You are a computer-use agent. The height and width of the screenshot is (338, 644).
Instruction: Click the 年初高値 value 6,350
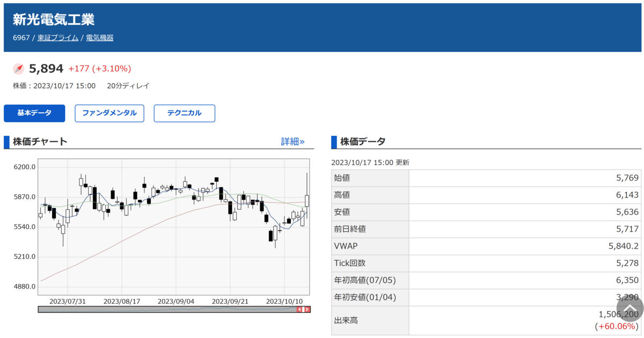628,280
